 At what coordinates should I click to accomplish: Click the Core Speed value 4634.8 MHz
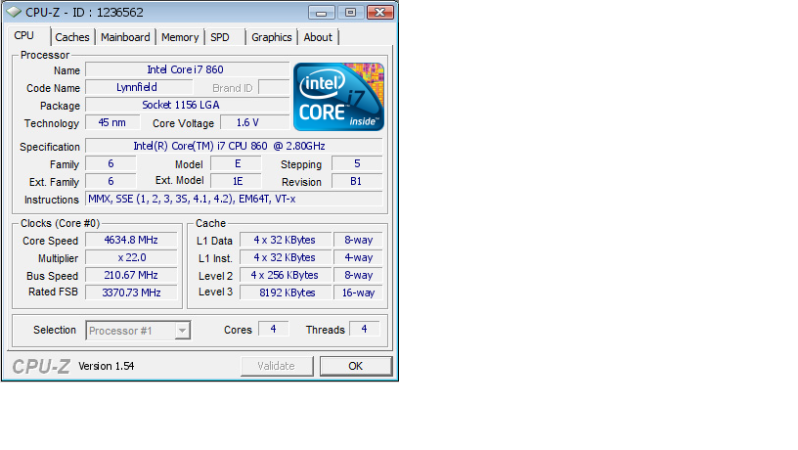coord(131,240)
